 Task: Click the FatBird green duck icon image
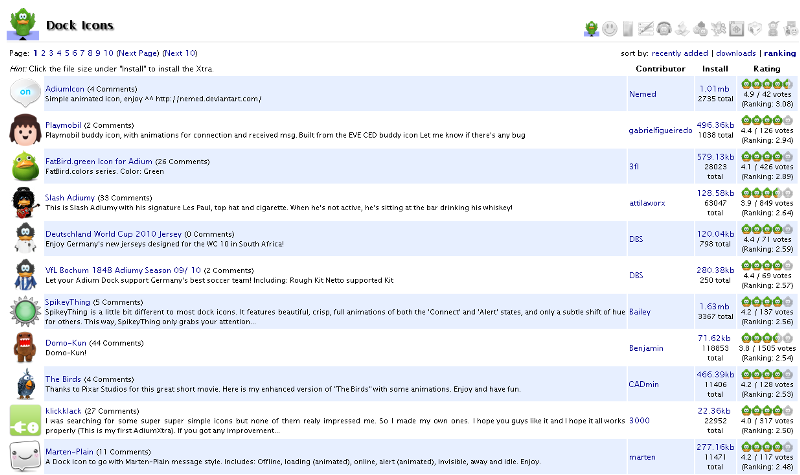[x=25, y=165]
